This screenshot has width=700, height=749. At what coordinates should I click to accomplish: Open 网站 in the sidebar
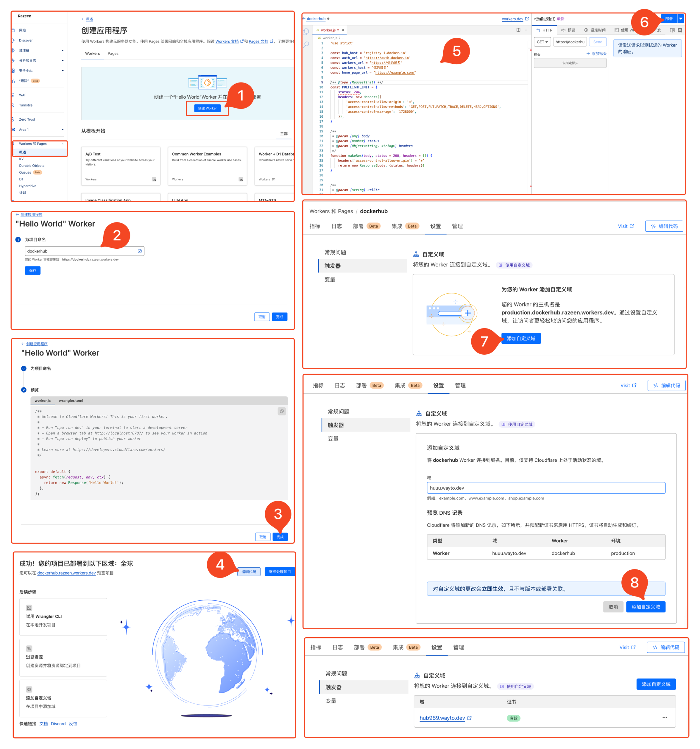coord(23,30)
